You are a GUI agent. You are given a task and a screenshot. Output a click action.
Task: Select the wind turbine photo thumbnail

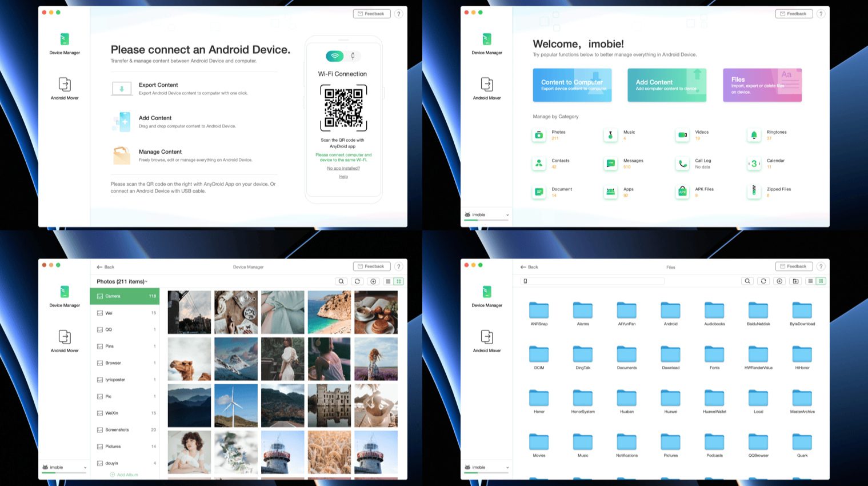click(236, 406)
